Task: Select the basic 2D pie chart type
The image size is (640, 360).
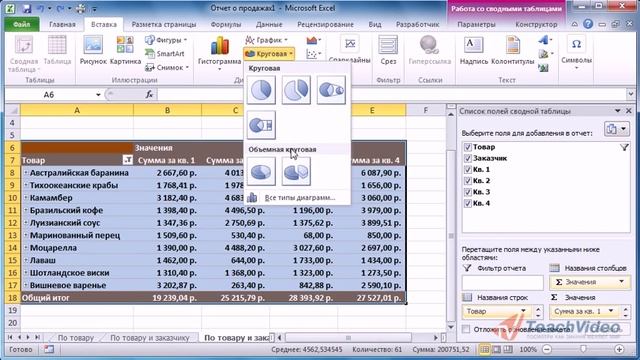Action: coord(261,90)
